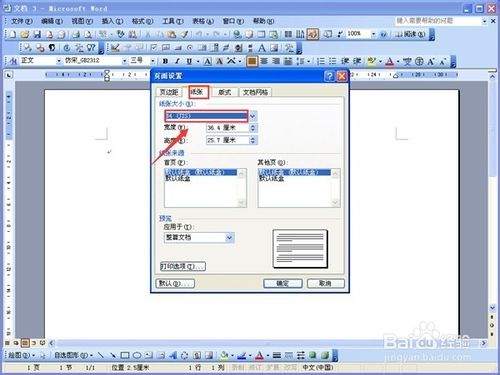500x375 pixels.
Task: Expand the paper size dropdown arrow
Action: click(253, 116)
